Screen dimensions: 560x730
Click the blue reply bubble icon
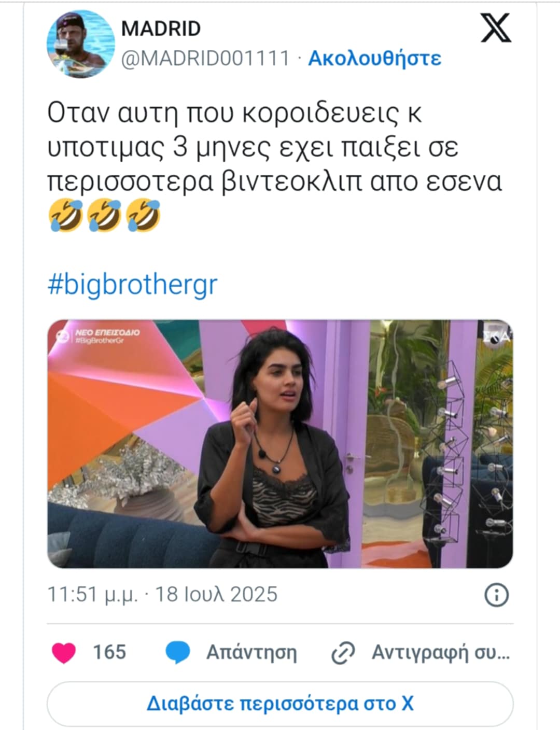177,652
